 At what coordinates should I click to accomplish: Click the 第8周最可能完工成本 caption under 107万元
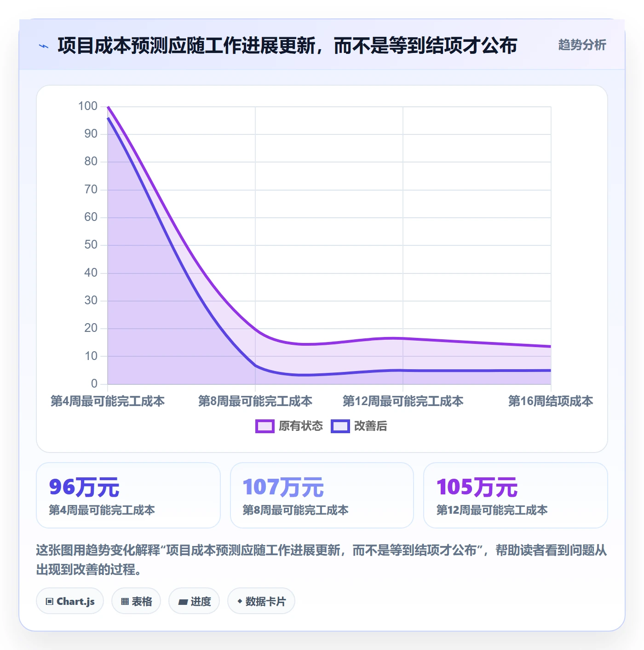click(x=295, y=510)
